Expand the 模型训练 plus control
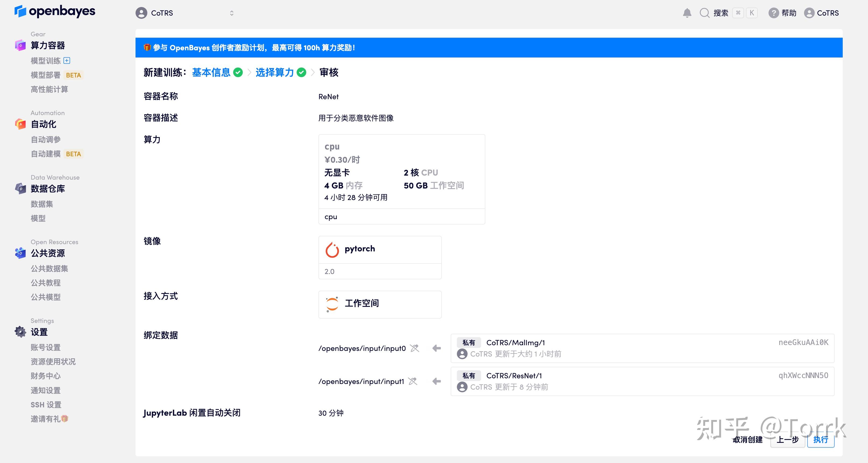This screenshot has width=868, height=463. 67,61
